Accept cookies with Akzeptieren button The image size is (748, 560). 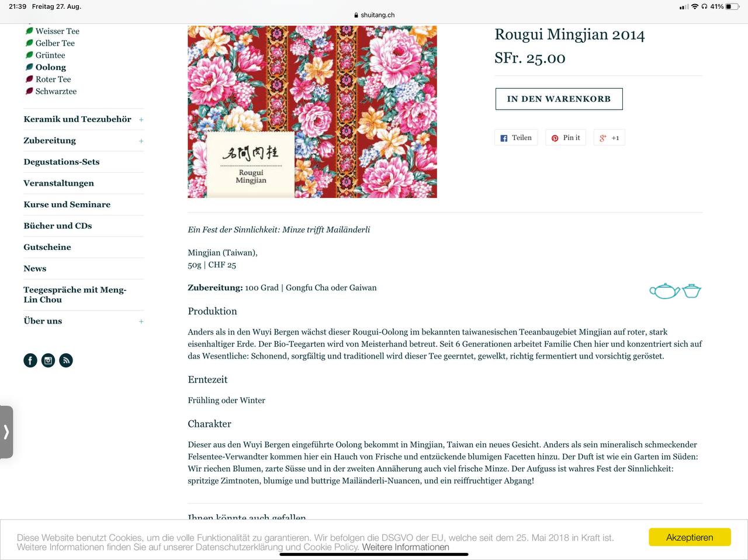690,537
